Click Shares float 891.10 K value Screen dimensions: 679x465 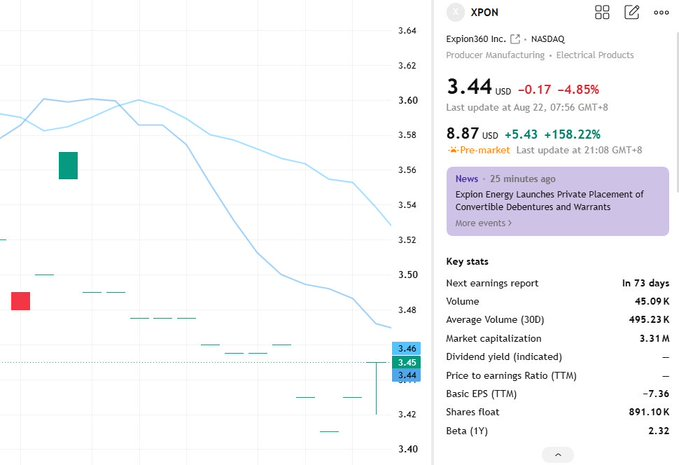point(649,412)
